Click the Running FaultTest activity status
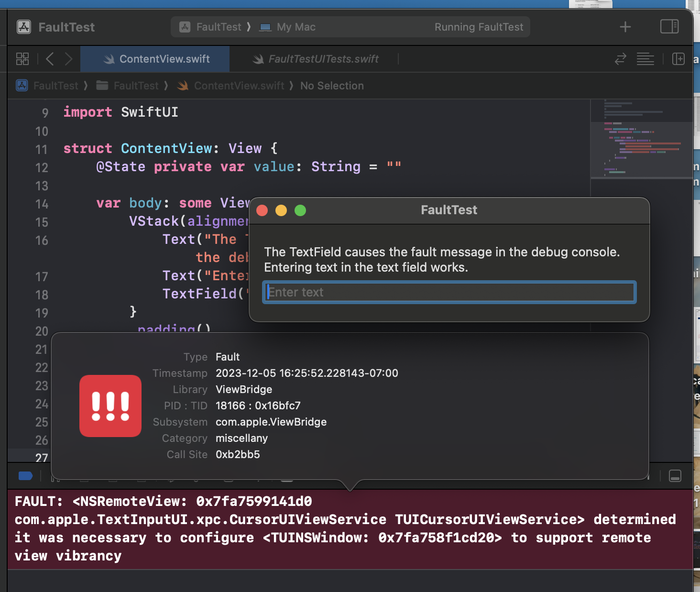 click(479, 27)
